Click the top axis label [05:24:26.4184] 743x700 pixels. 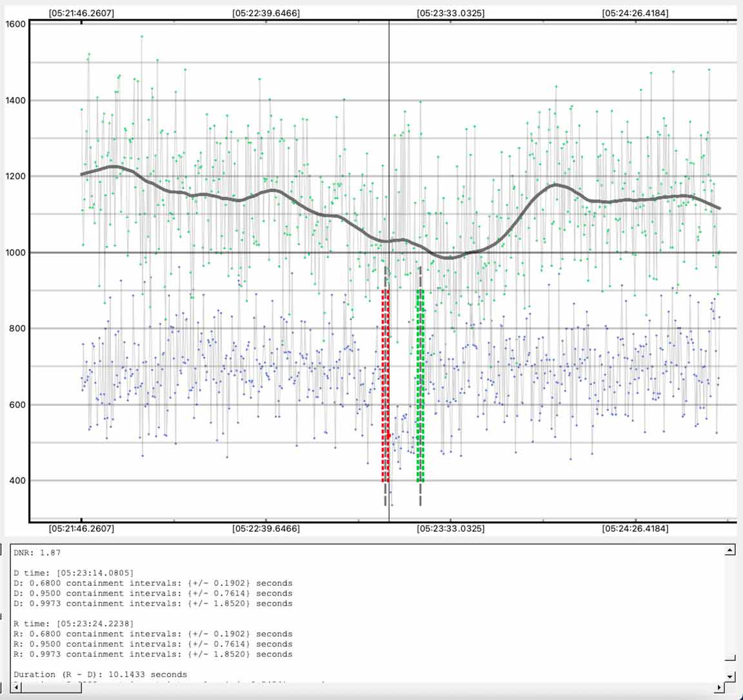tap(635, 14)
